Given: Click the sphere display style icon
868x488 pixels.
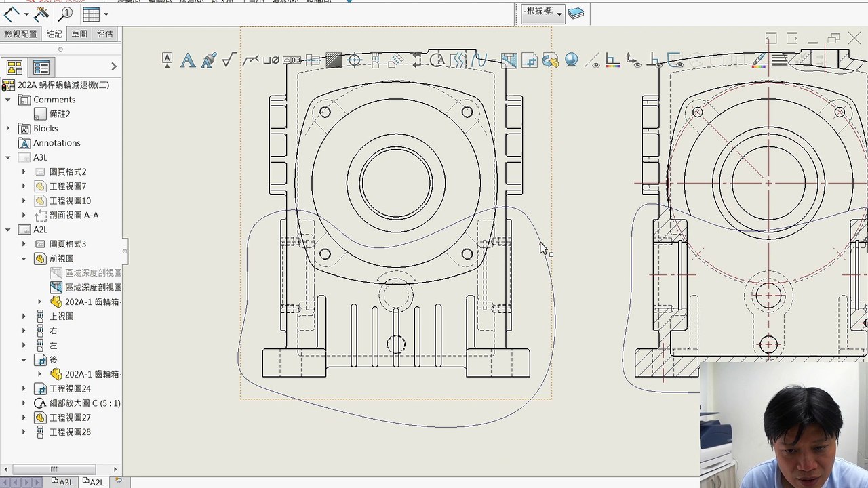Looking at the screenshot, I should [x=571, y=60].
